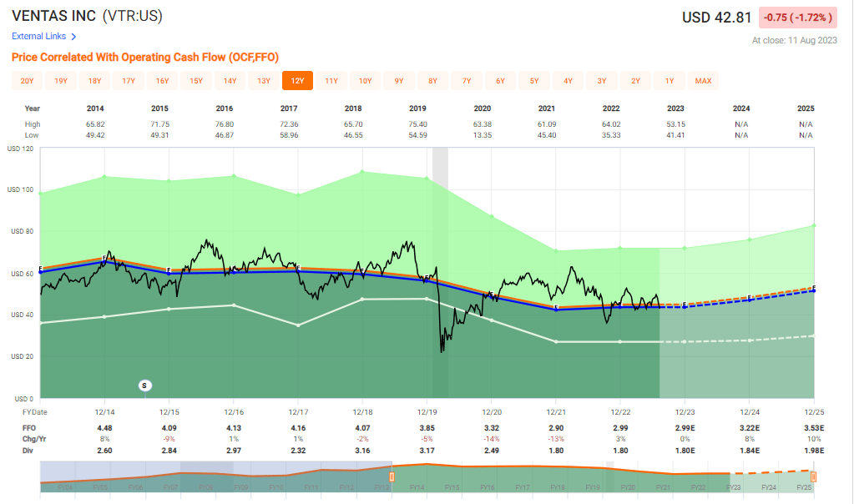This screenshot has width=854, height=504.
Task: Select the 5Y time range tab
Action: (533, 81)
